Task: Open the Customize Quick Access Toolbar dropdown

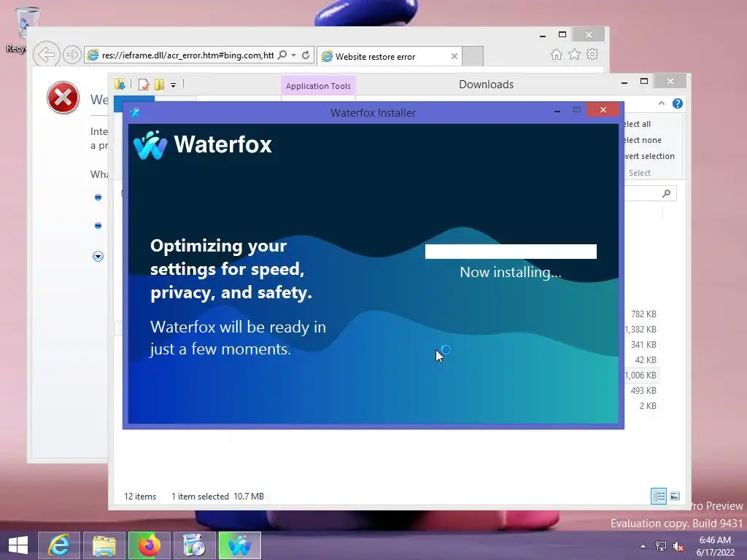Action: click(174, 85)
